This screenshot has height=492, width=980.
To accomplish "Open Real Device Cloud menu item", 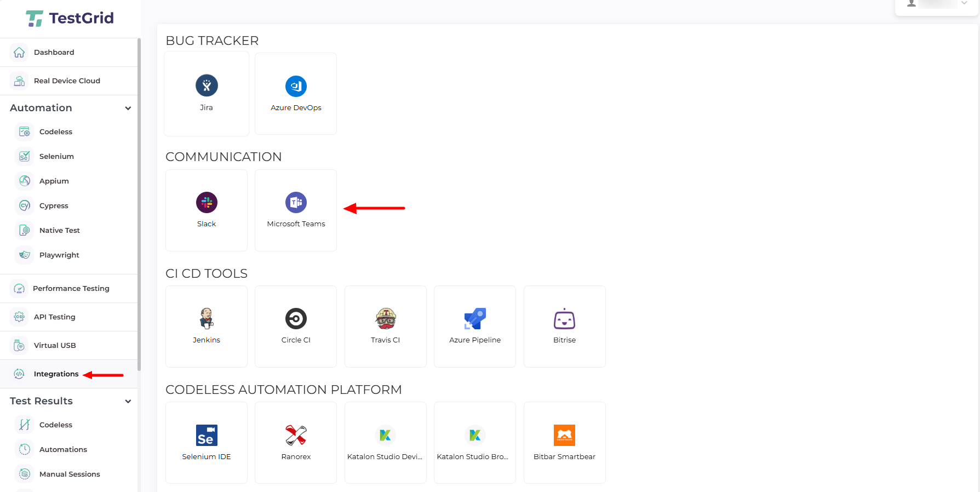I will [x=67, y=81].
